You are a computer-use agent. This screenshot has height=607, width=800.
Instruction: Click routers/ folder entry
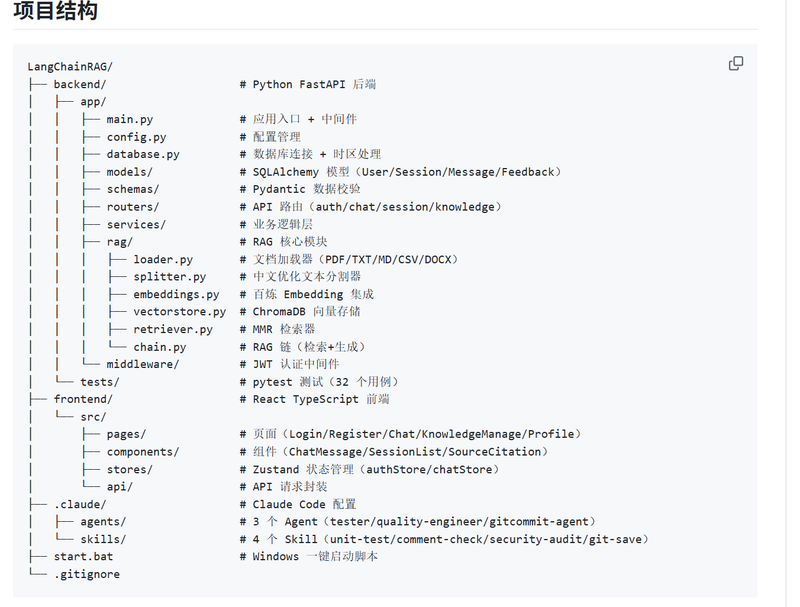[133, 207]
